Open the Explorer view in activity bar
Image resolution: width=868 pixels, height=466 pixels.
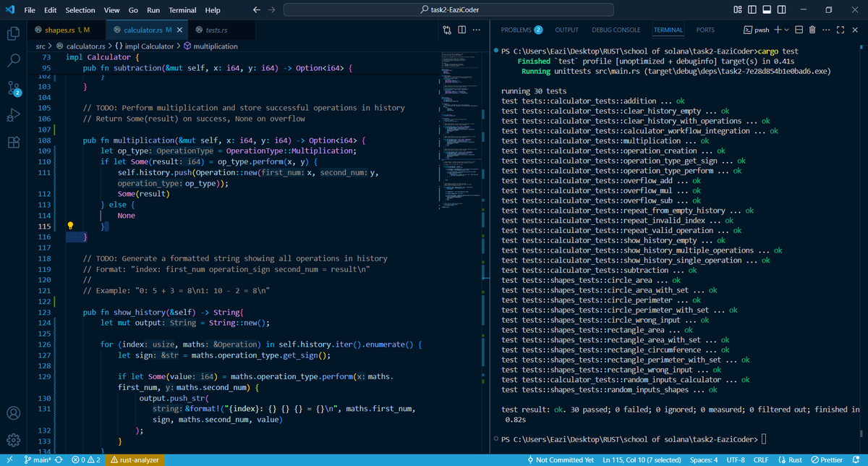click(13, 33)
